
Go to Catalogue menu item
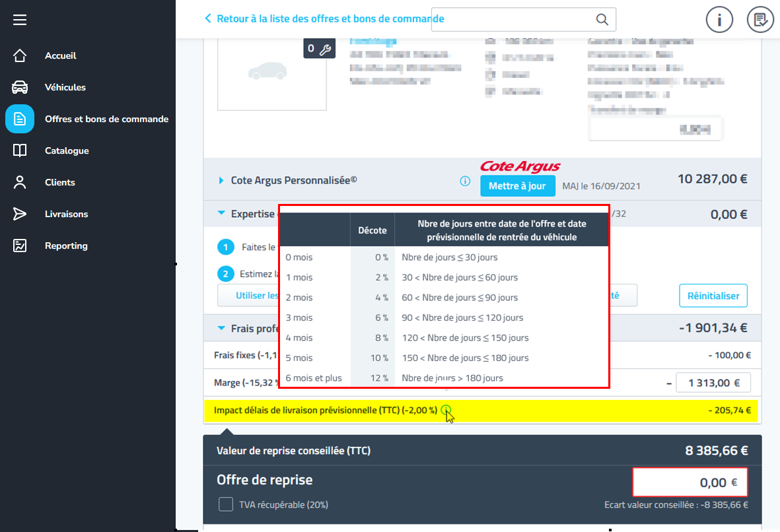(x=67, y=150)
